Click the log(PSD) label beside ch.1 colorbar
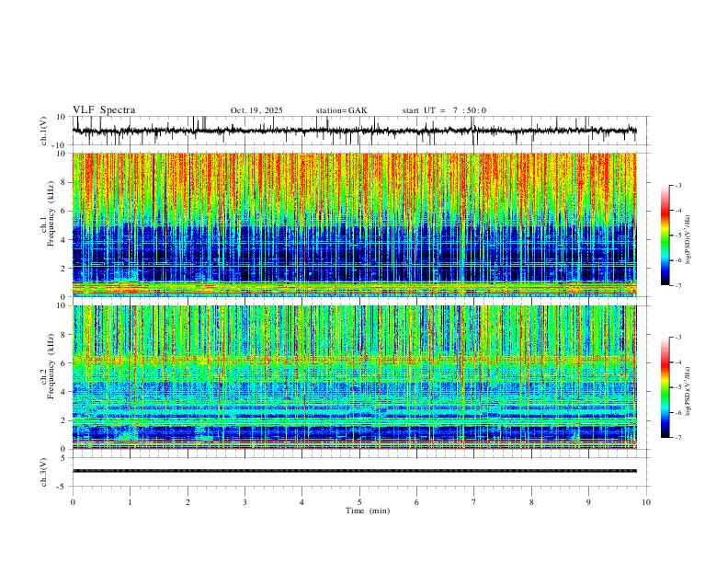728x563 pixels. tap(688, 240)
